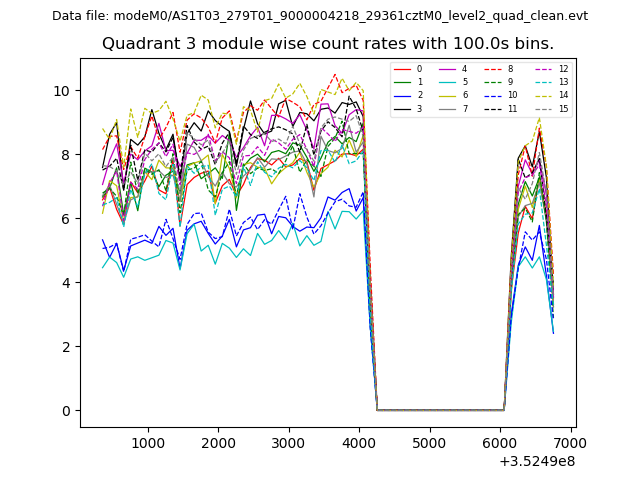This screenshot has width=640, height=480.
Task: Click the x-axis tick label 5000
Action: (429, 443)
